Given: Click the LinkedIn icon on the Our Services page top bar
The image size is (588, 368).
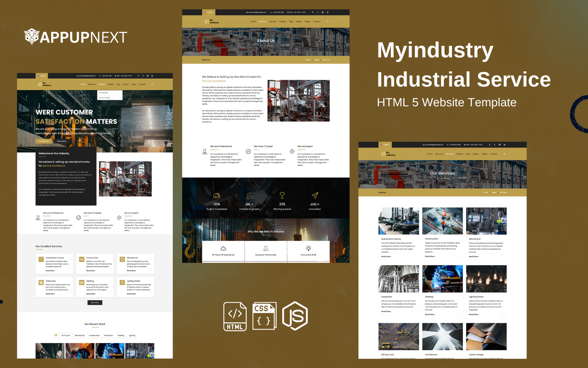Looking at the screenshot, I should pos(505,145).
